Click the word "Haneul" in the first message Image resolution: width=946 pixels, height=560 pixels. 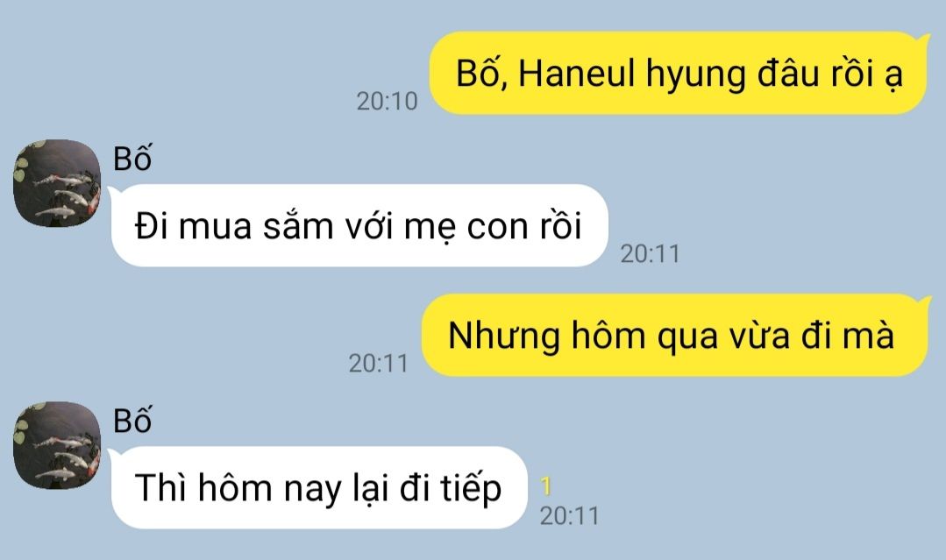578,73
